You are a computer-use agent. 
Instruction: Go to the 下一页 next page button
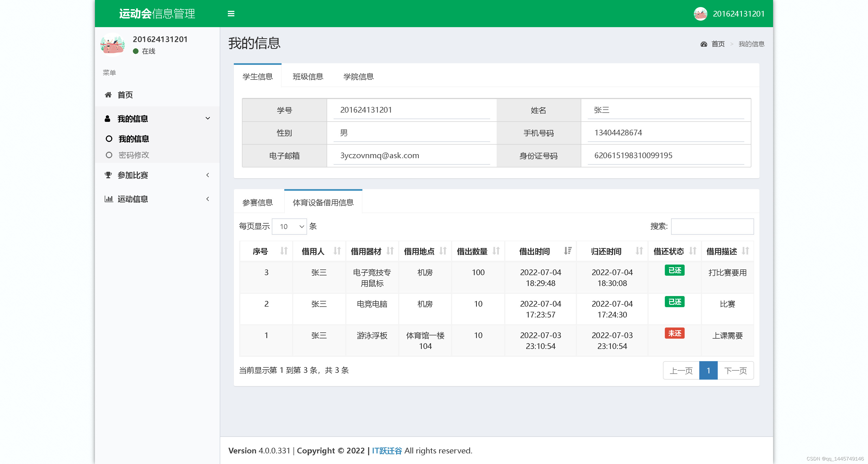736,371
